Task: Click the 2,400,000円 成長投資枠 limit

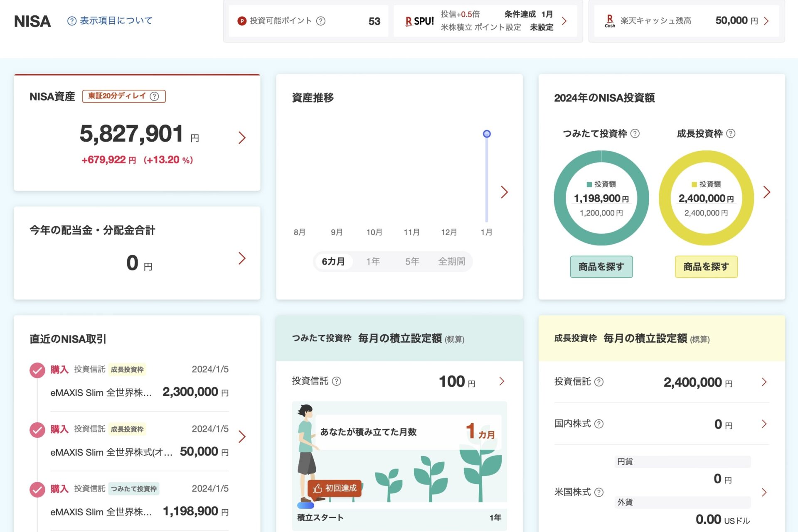Action: [x=706, y=213]
